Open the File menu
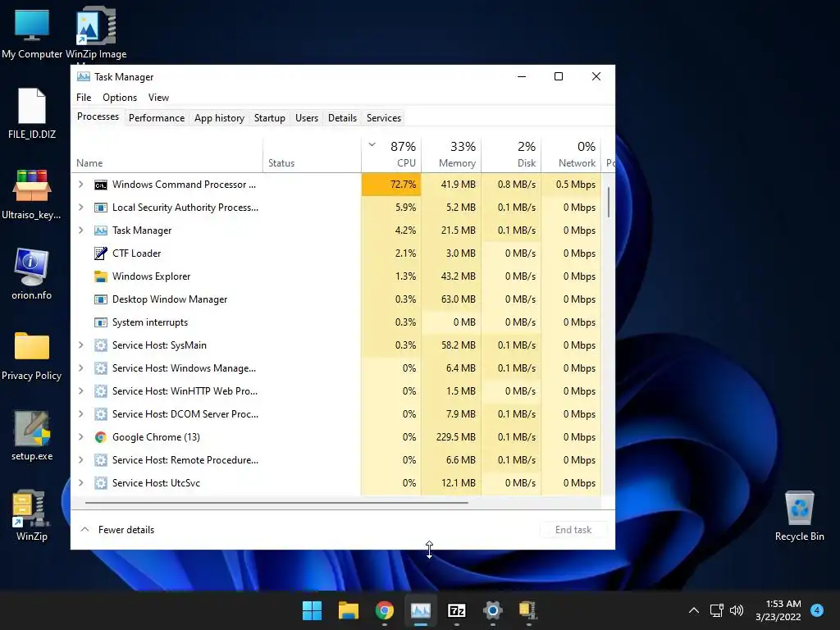840x630 pixels. click(84, 98)
